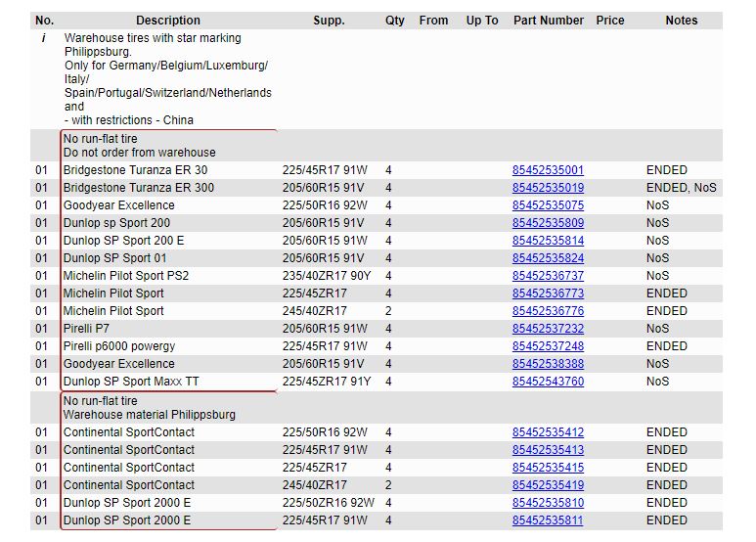Click the '- with restrictions - China' line
756x542 pixels.
pyautogui.click(x=129, y=120)
